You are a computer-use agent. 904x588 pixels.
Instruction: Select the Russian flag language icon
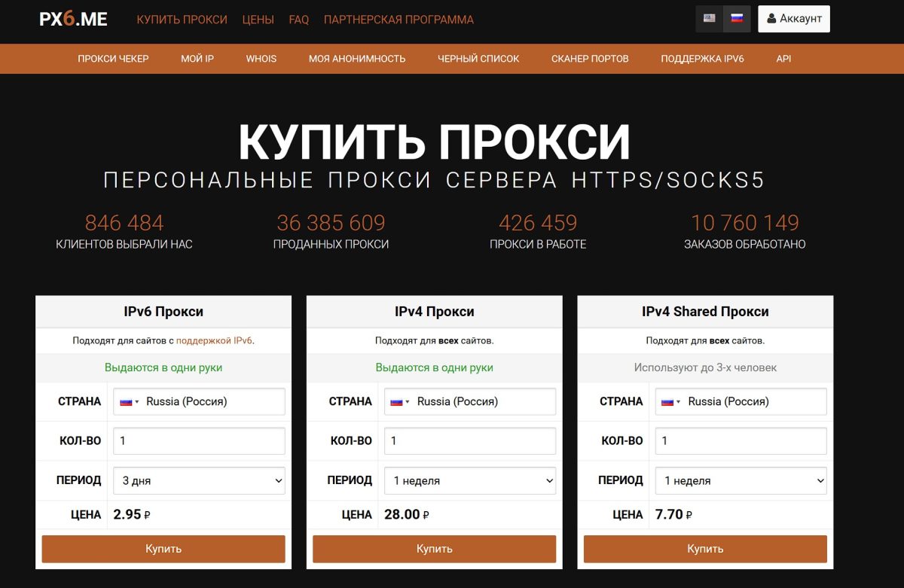pos(737,19)
